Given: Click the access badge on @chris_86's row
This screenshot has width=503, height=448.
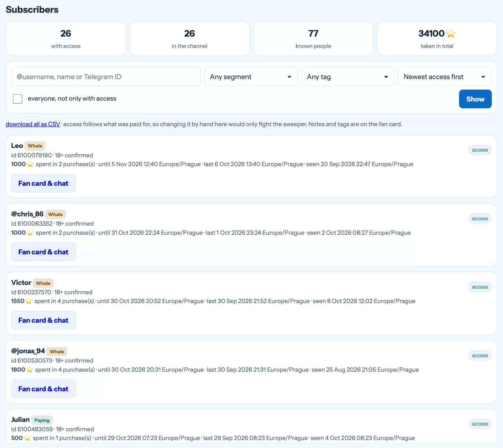Looking at the screenshot, I should click(480, 219).
